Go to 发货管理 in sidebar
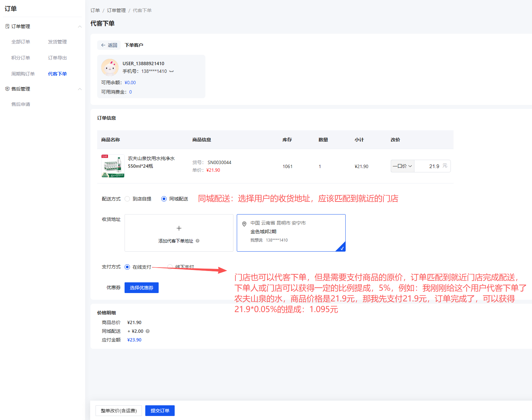Image resolution: width=532 pixels, height=420 pixels. coord(57,42)
